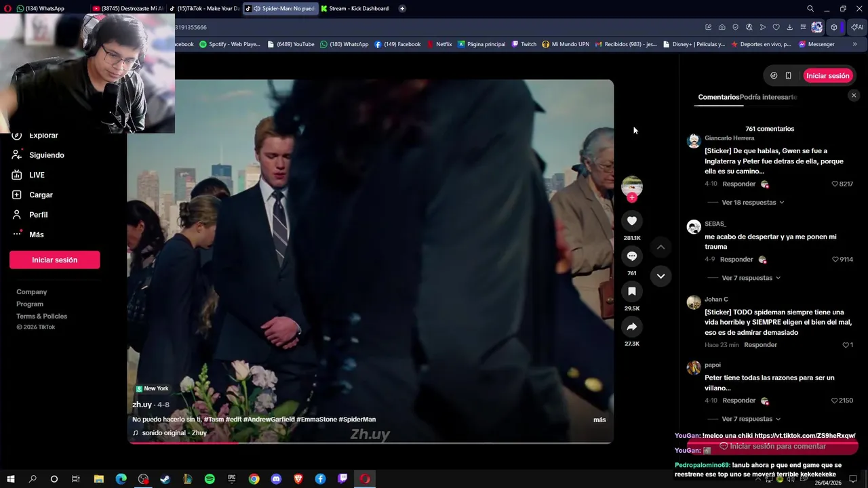Seek on the video progress bar
868x488 pixels.
pos(370,443)
